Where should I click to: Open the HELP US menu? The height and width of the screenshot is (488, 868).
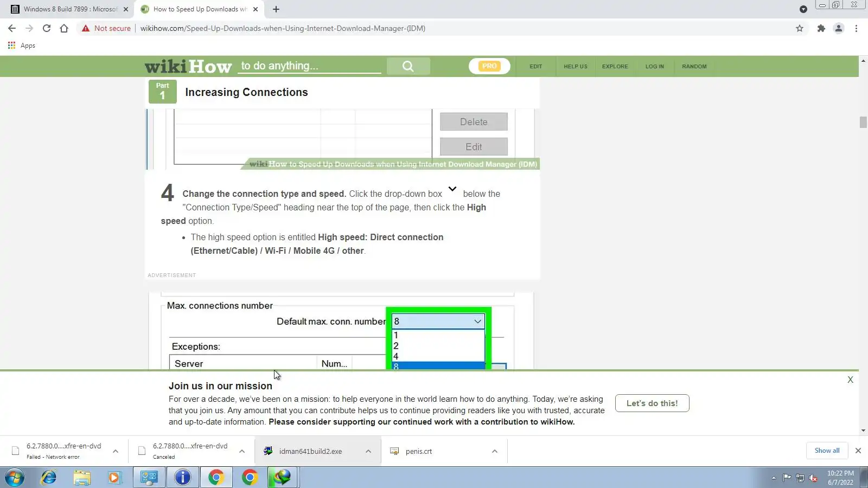coord(576,66)
